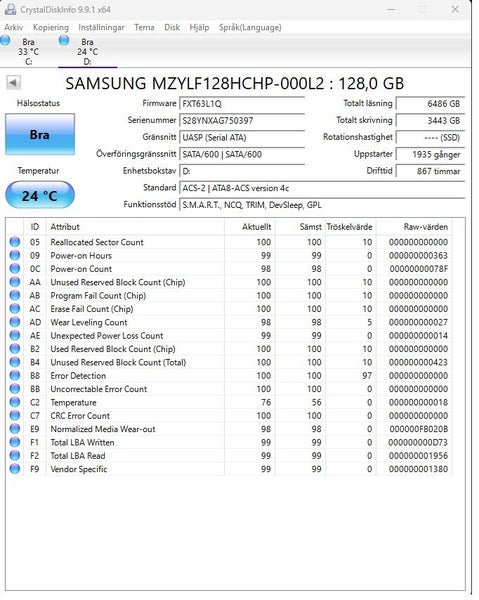
Task: Click Drifttid value 867 timmar
Action: coord(430,171)
